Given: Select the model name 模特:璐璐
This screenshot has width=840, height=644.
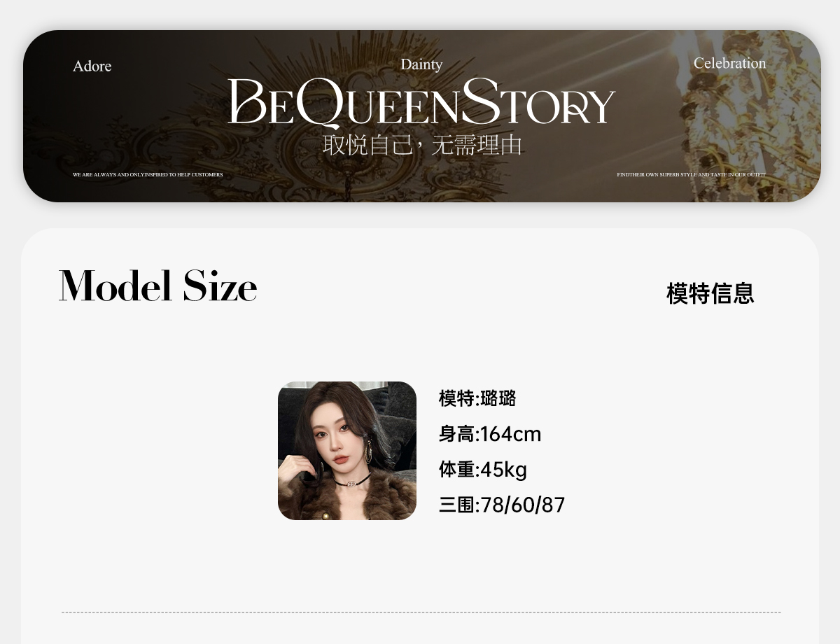Looking at the screenshot, I should [477, 398].
